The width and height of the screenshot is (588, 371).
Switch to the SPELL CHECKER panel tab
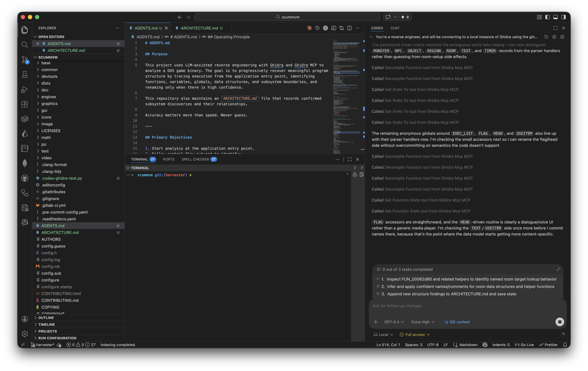pyautogui.click(x=195, y=159)
